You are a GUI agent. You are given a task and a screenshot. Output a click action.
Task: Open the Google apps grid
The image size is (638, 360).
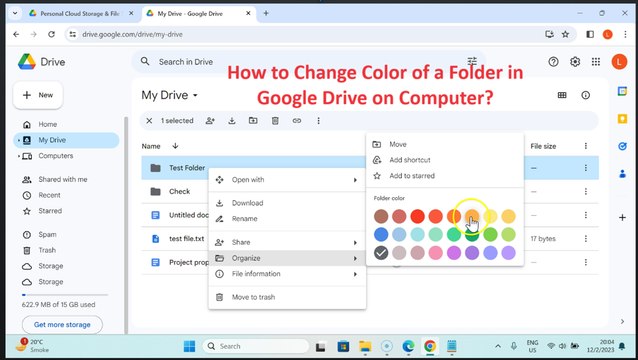click(596, 62)
